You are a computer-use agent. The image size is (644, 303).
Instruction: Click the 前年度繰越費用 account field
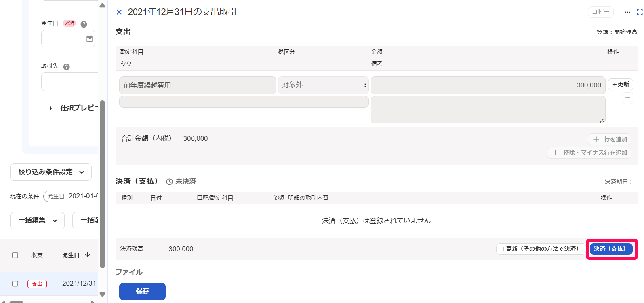(198, 85)
